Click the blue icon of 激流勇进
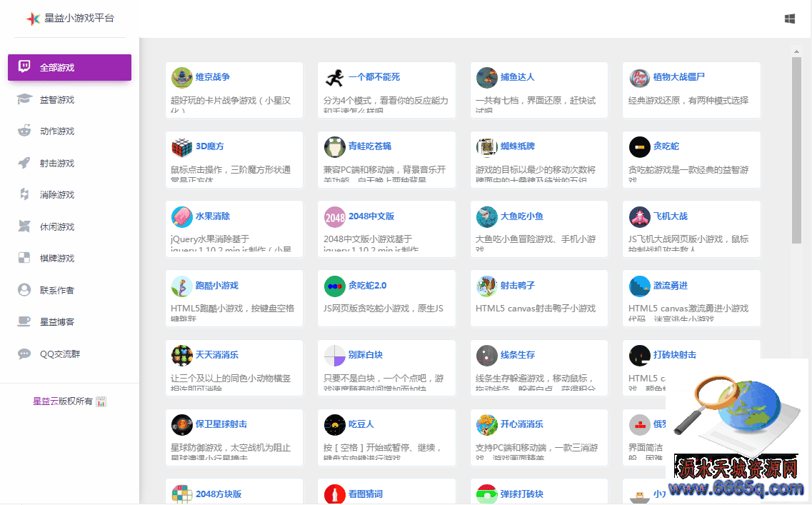The image size is (812, 505). tap(640, 286)
